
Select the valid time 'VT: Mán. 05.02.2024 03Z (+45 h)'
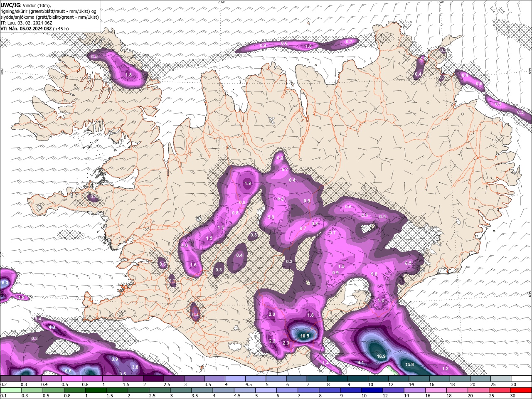[x=35, y=29]
